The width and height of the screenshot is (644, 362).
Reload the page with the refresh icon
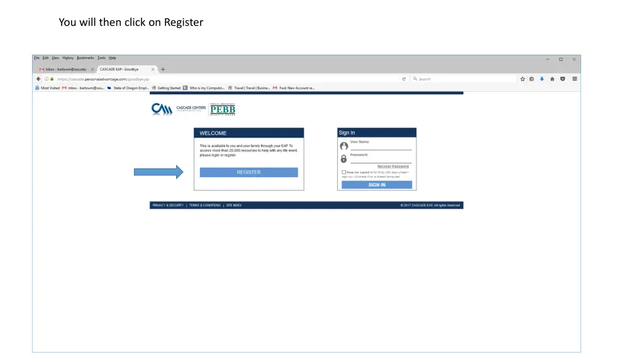(x=404, y=79)
